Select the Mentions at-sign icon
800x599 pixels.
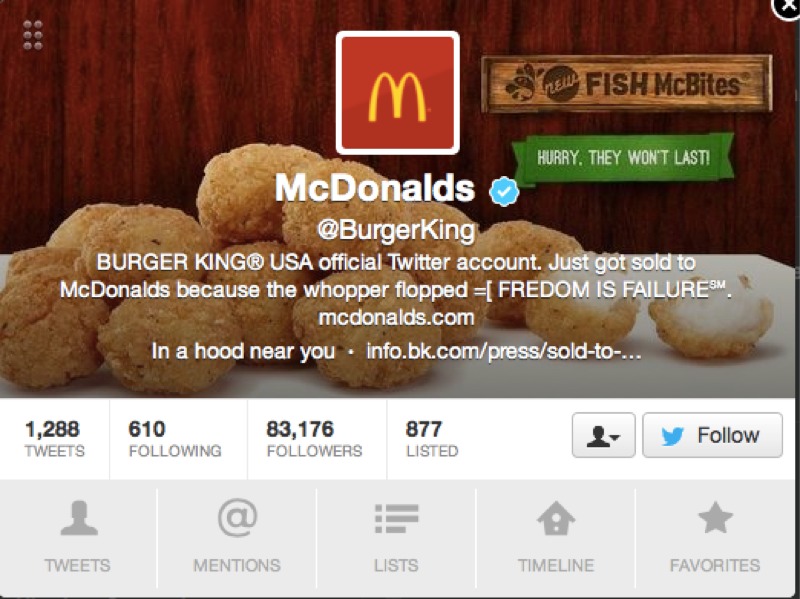237,517
